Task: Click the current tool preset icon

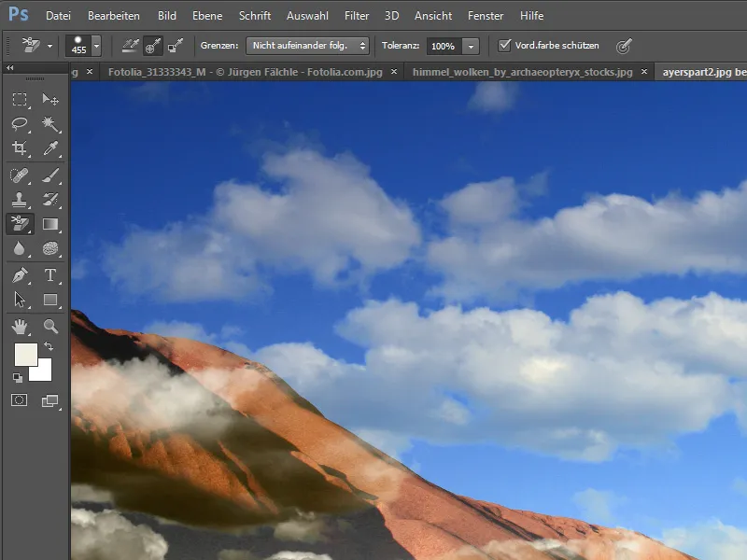Action: click(31, 45)
